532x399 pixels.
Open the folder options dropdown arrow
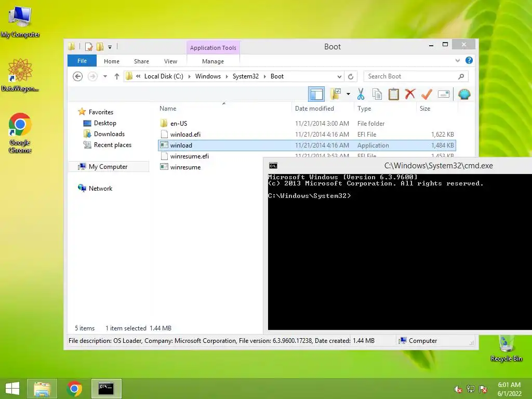pyautogui.click(x=348, y=94)
